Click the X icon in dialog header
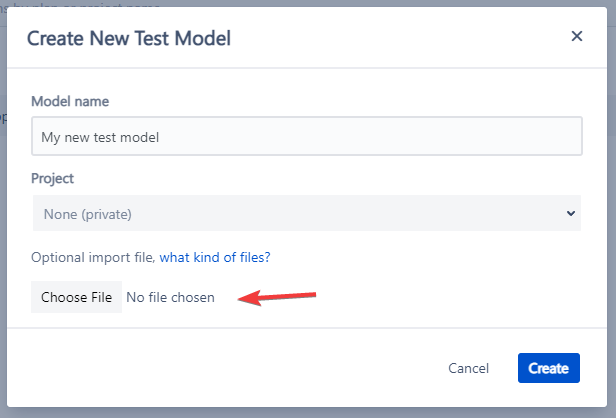Screen dimensions: 616x418 tap(576, 36)
